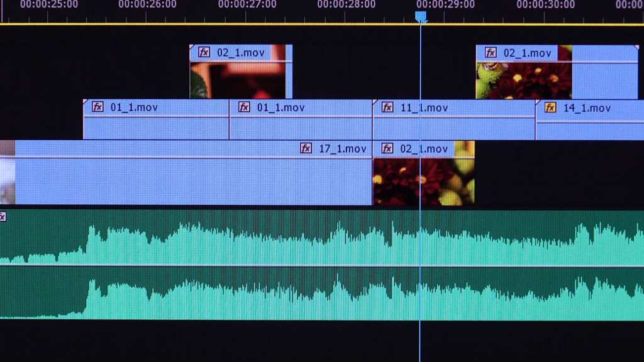This screenshot has width=644, height=362.
Task: Click the fx badge on the 11_1.mov clip
Action: [387, 107]
